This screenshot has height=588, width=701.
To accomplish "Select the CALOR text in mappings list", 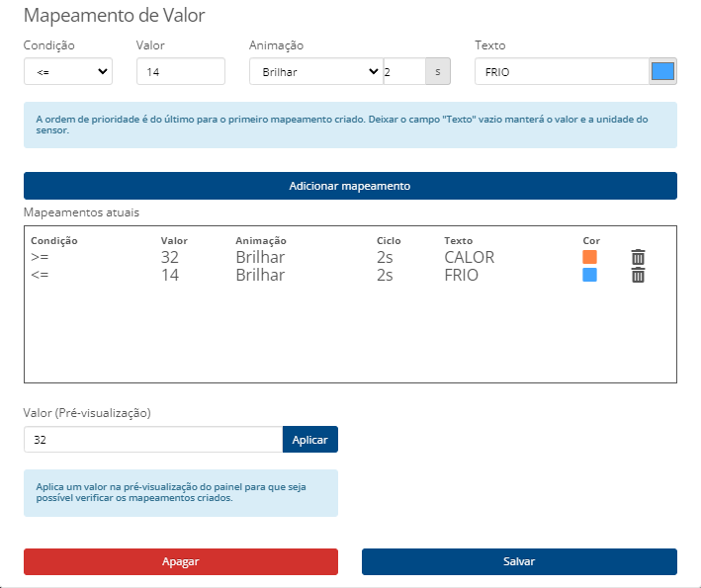I will pyautogui.click(x=469, y=258).
